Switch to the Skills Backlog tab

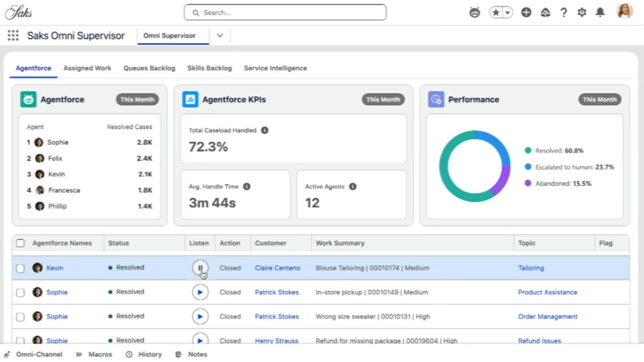(x=210, y=68)
